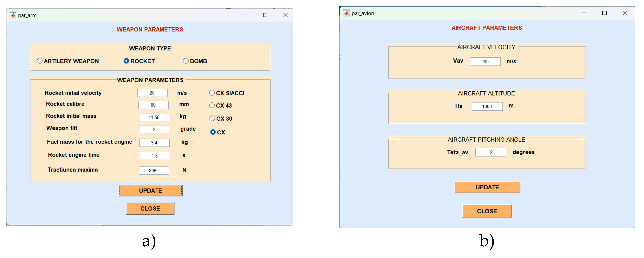644x258 pixels.
Task: Select the CX 43 radio button
Action: 212,105
